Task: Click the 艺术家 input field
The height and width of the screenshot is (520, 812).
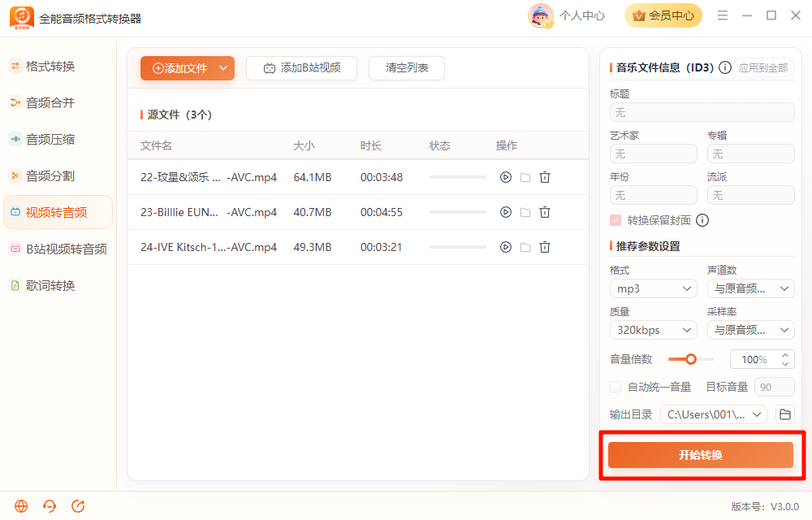Action: tap(653, 154)
